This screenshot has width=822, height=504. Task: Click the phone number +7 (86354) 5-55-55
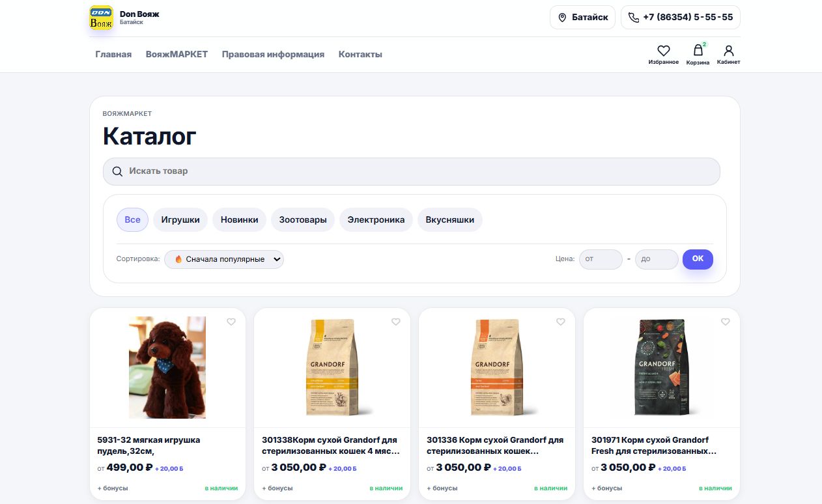680,18
